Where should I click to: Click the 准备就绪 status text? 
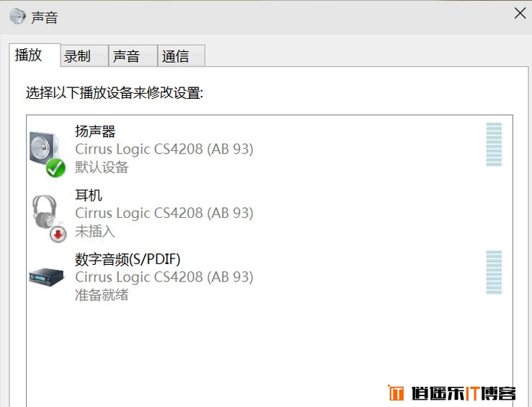(x=102, y=295)
